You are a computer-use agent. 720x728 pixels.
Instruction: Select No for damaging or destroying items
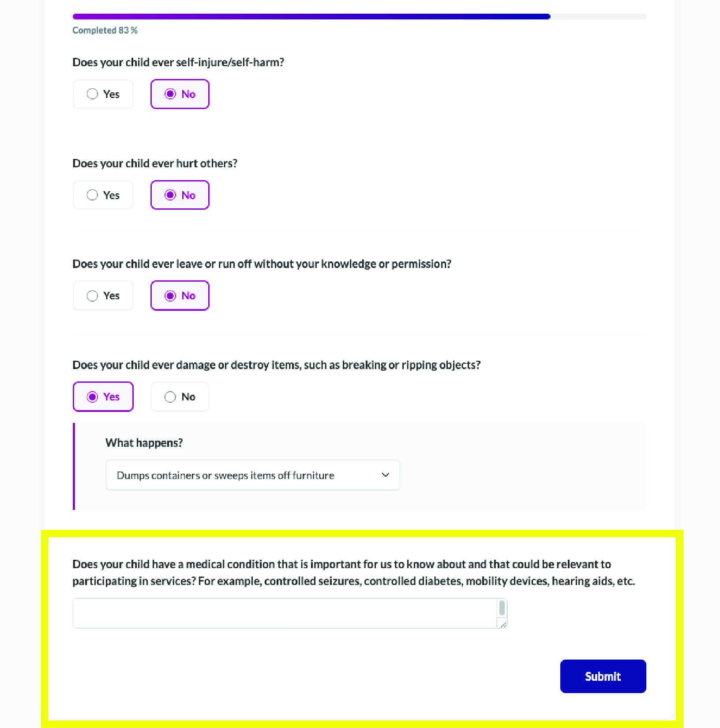[180, 397]
